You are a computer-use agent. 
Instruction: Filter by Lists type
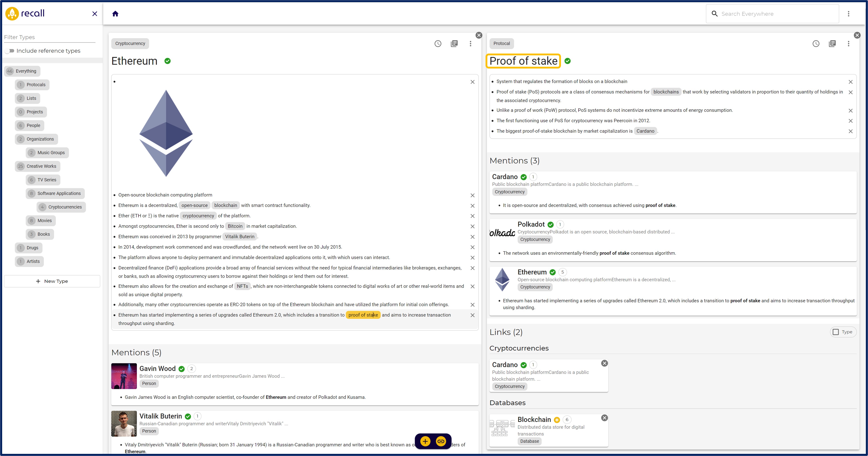tap(28, 98)
